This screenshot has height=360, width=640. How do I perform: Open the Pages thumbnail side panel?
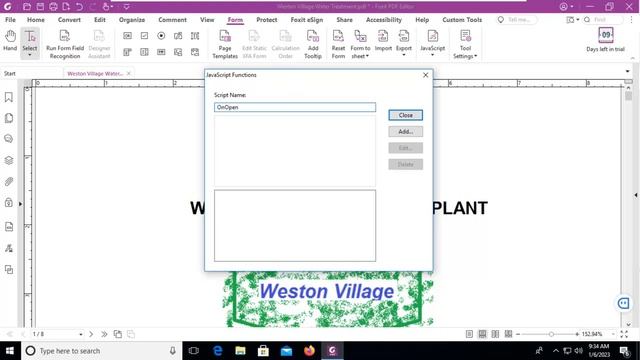(x=9, y=118)
